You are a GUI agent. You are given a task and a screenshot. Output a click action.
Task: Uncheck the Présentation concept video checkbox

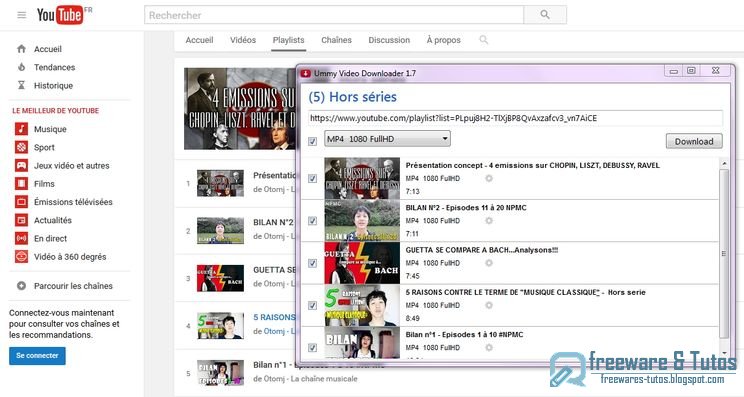pos(312,178)
